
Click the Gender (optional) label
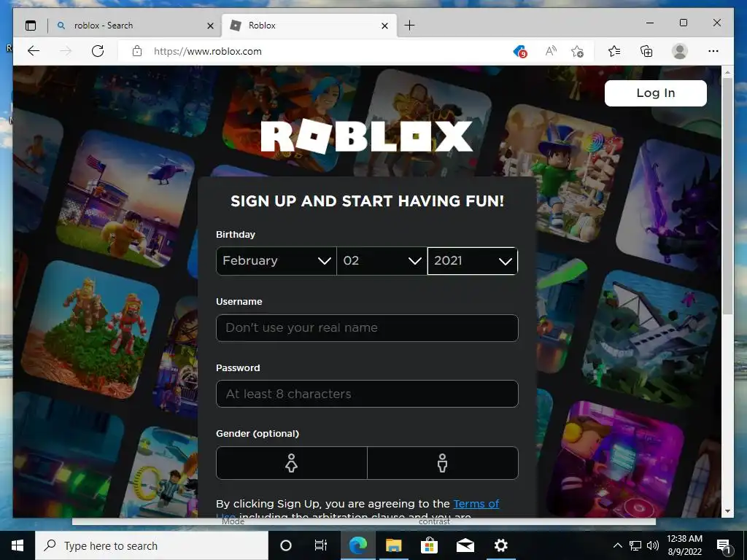pyautogui.click(x=258, y=434)
